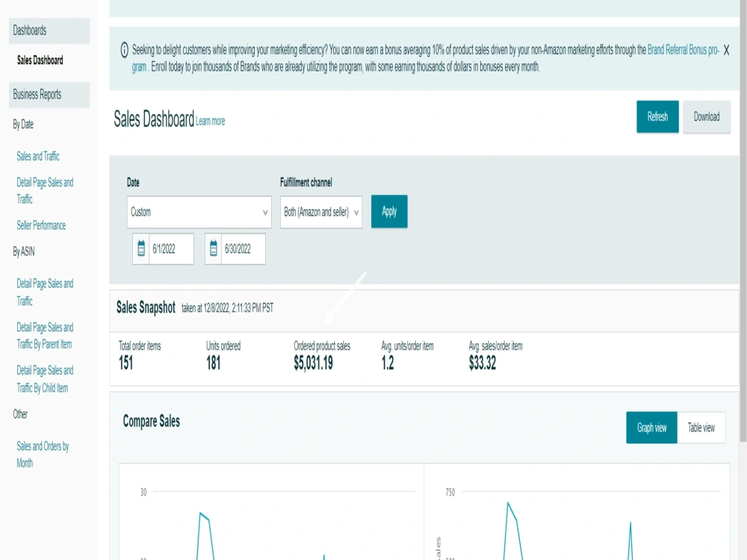Select Dashboards section in sidebar
Image resolution: width=747 pixels, height=560 pixels.
(x=49, y=31)
